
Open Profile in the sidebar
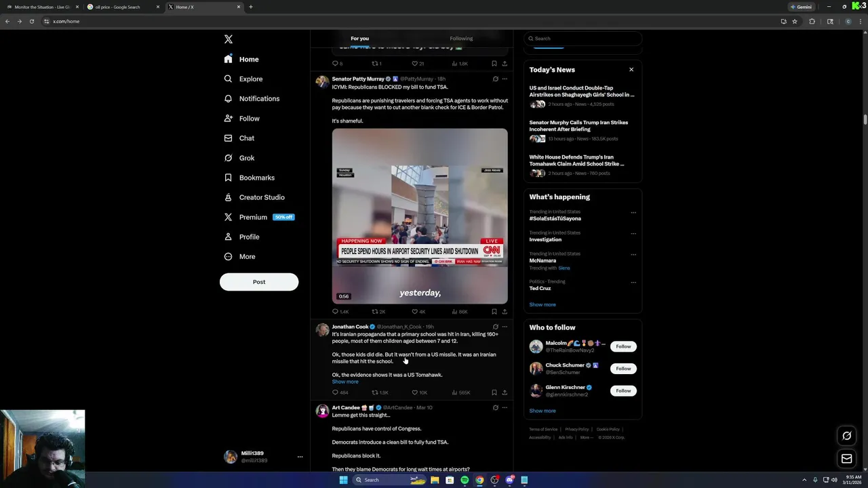coord(241,237)
